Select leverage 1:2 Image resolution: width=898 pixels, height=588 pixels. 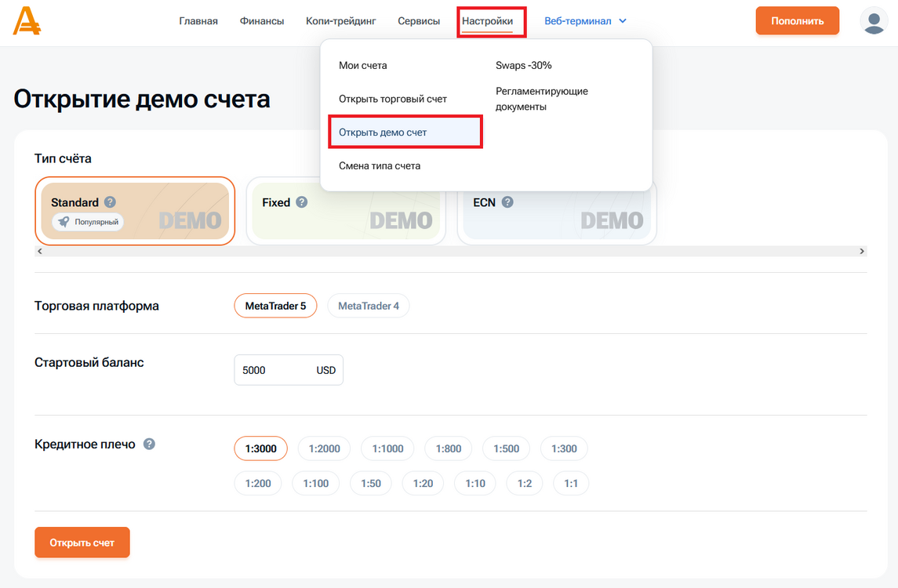525,483
